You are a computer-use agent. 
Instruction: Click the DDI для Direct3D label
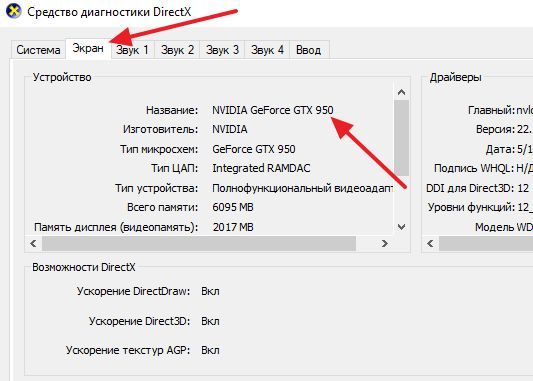tap(470, 188)
